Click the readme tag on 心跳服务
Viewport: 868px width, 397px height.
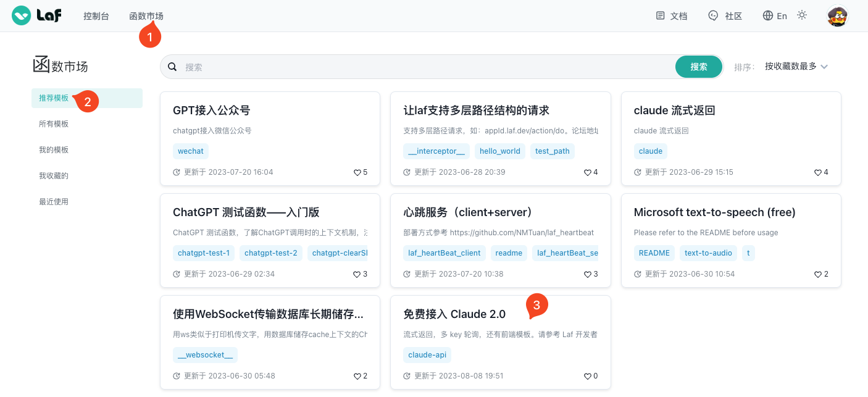[509, 253]
